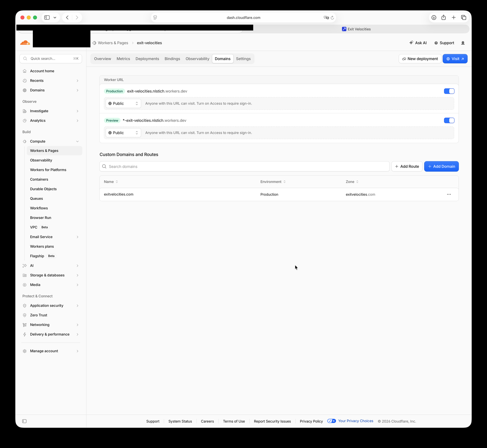
Task: Expand the Domains sidebar chevron
Action: tap(77, 90)
